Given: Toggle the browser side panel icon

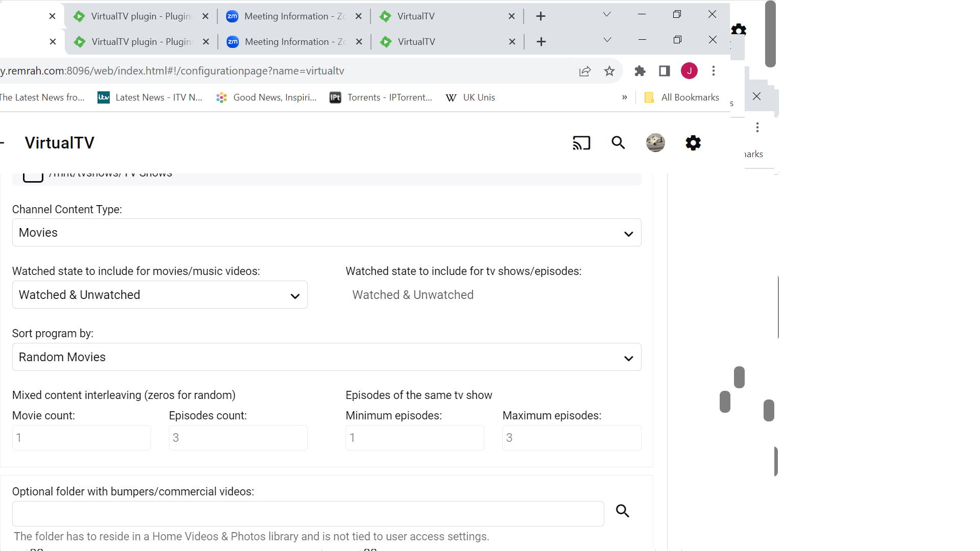Looking at the screenshot, I should coord(664,71).
